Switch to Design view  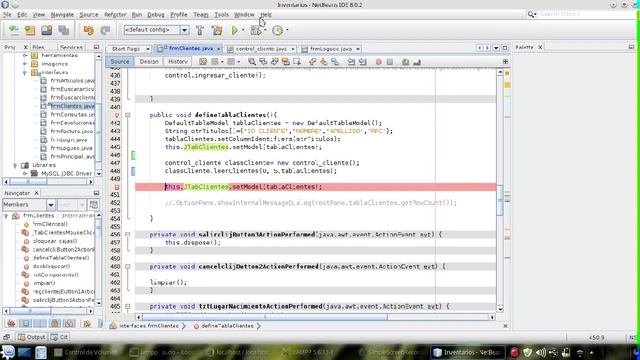pyautogui.click(x=149, y=62)
